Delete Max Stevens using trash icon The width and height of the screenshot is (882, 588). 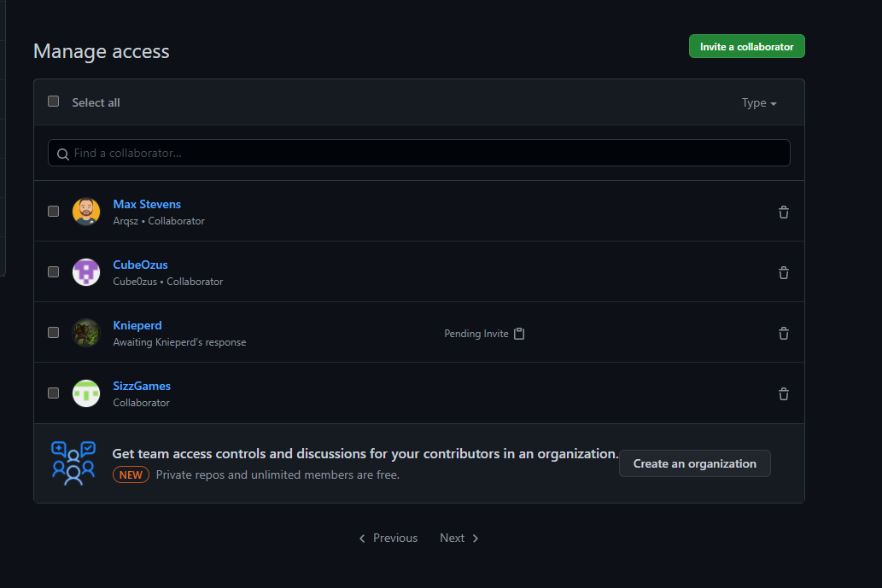(783, 212)
